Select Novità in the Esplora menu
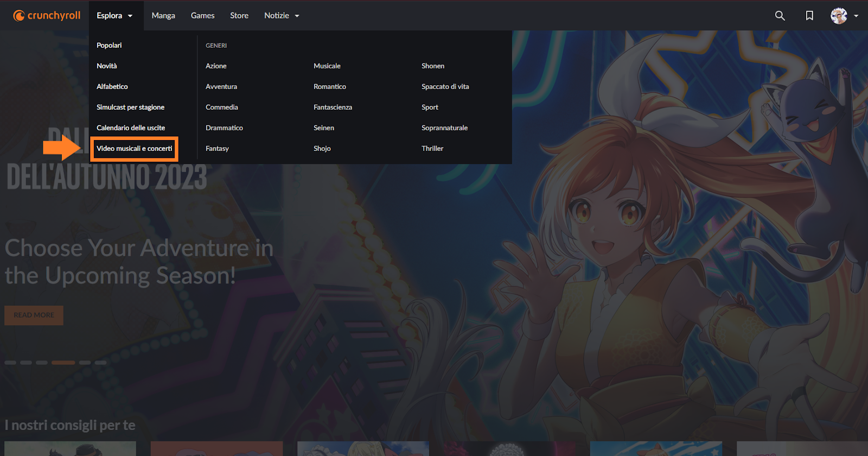Screen dimensions: 868x456 point(107,66)
